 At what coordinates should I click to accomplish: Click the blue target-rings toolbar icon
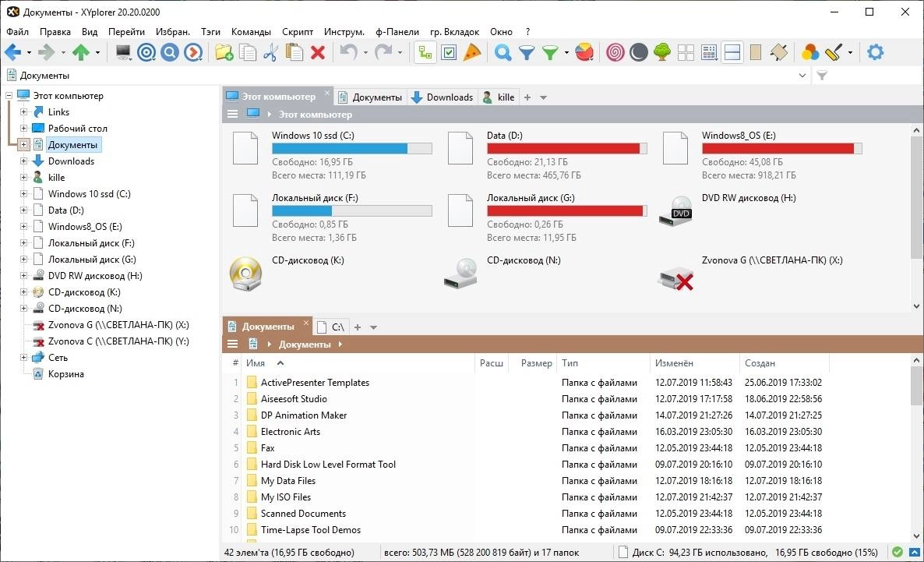146,52
